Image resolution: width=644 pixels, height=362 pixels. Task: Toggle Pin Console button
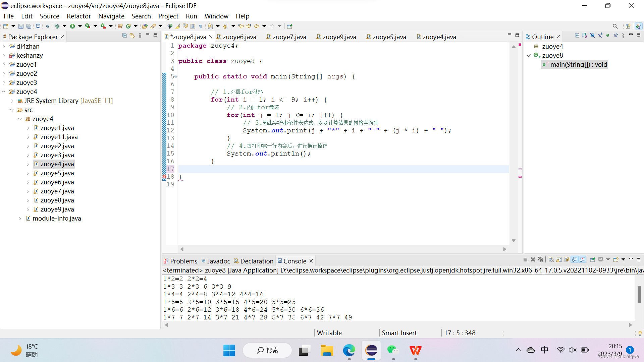[x=592, y=259]
